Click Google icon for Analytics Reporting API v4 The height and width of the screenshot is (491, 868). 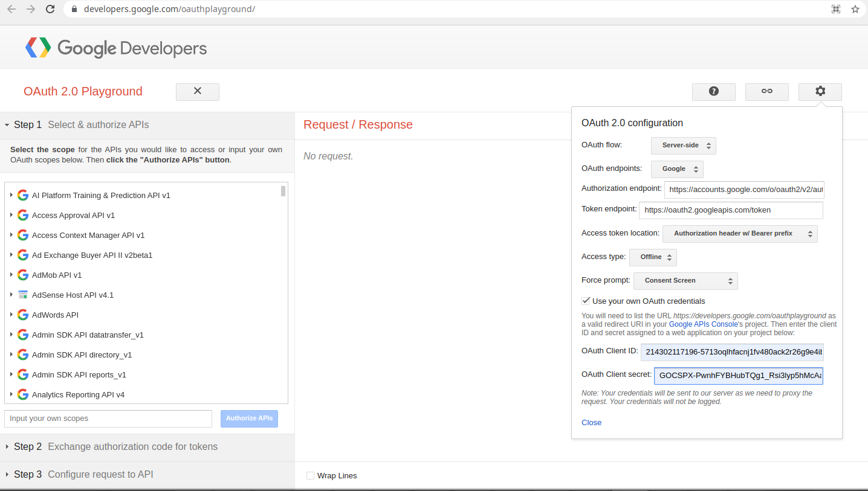click(x=23, y=394)
